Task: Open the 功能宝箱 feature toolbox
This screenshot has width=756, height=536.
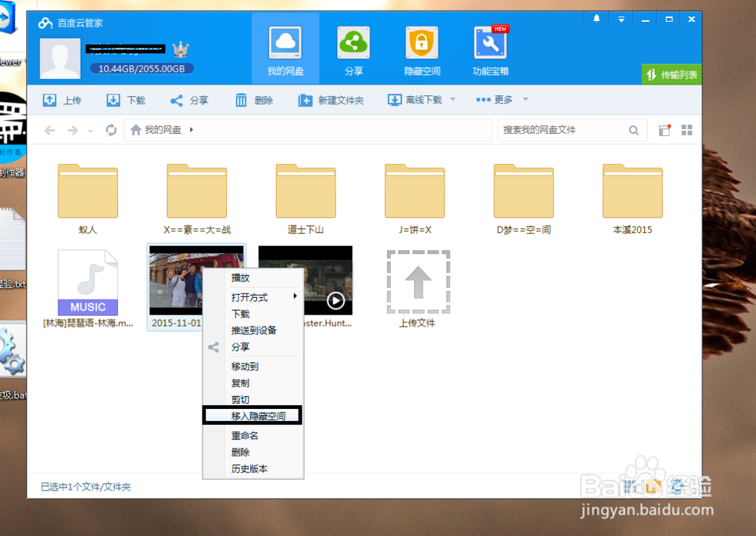Action: point(490,43)
